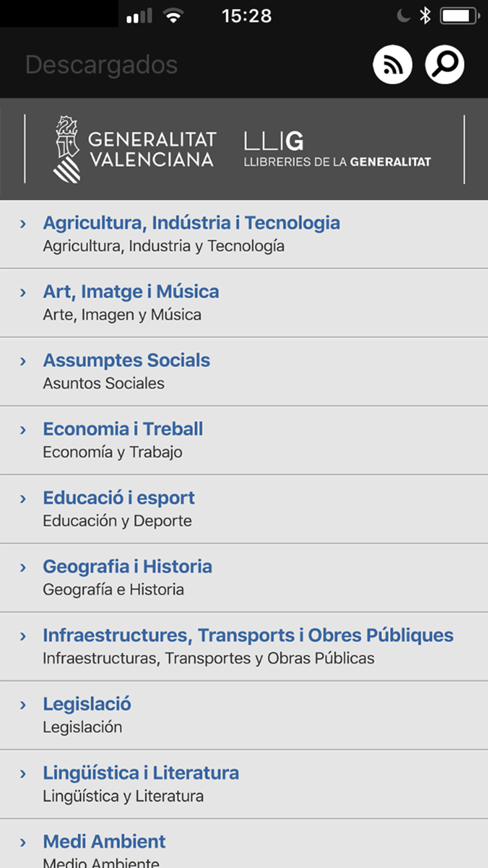
Task: Open the Economia i Treball category
Action: click(x=123, y=429)
